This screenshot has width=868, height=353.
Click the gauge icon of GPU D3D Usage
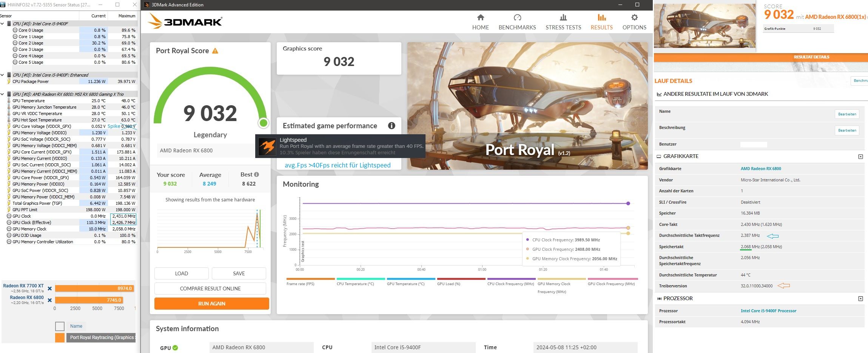[9, 235]
